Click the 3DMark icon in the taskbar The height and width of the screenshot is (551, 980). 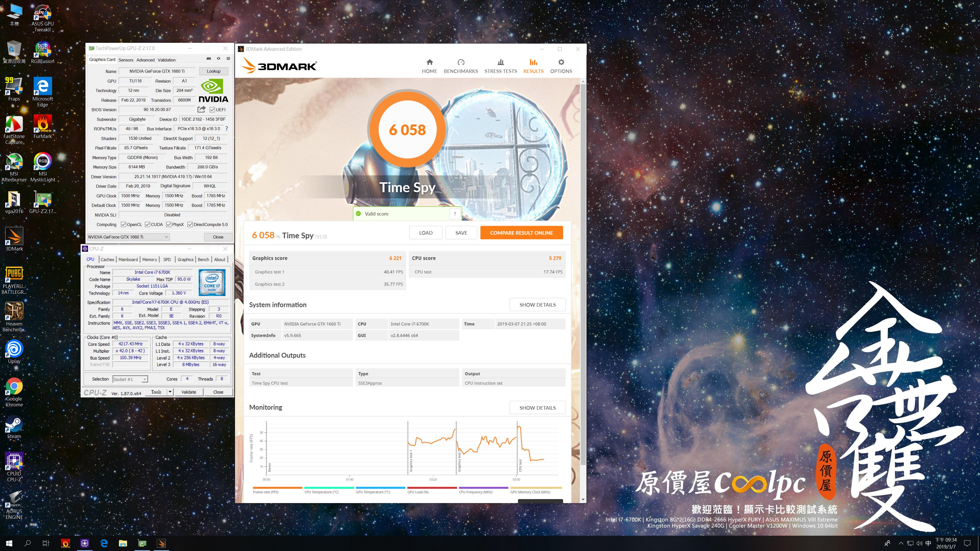161,543
